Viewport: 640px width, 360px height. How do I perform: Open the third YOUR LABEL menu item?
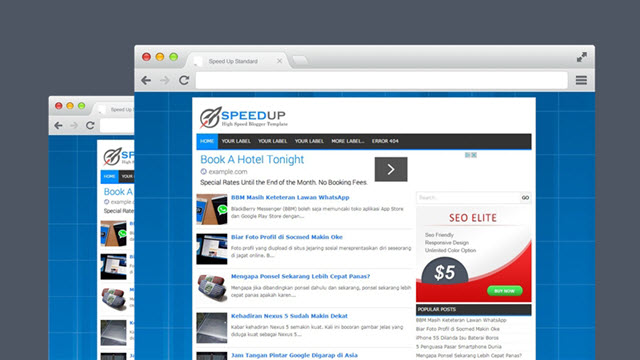[309, 141]
